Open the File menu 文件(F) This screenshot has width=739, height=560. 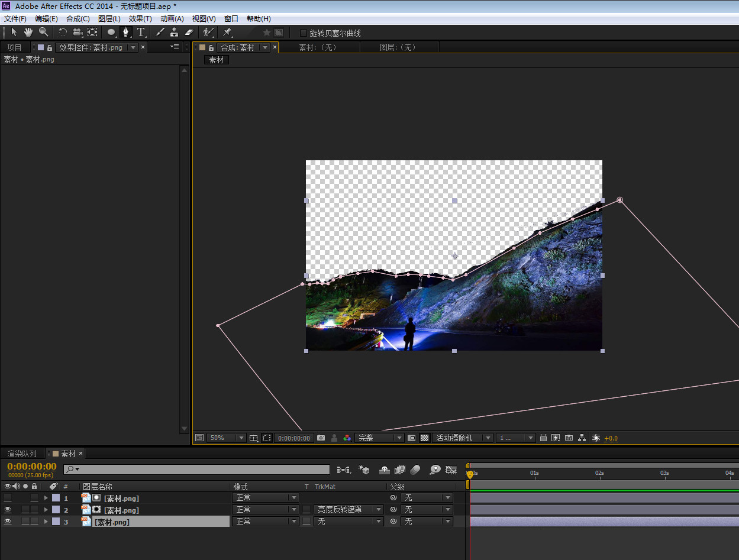pos(15,19)
